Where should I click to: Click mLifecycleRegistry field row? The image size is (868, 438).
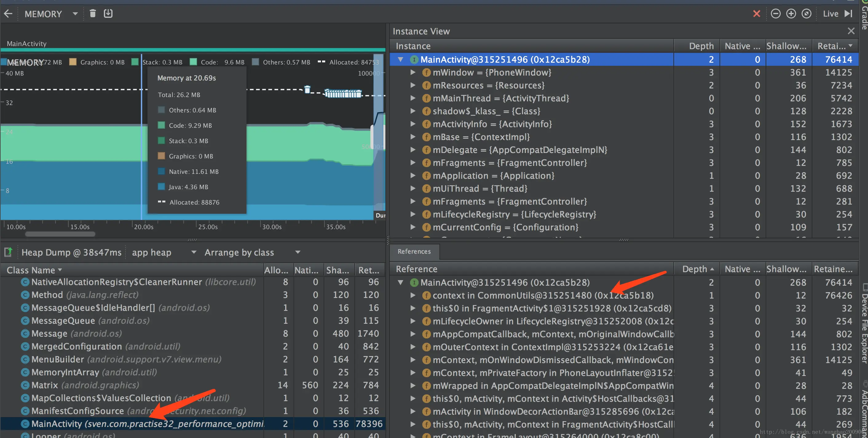[x=624, y=214]
